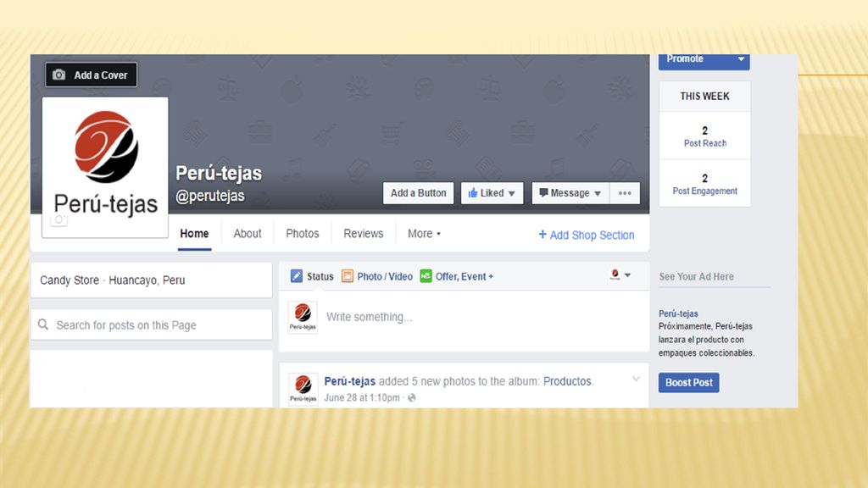Open the Promote dropdown button
Viewport: 868px width, 488px height.
(704, 59)
